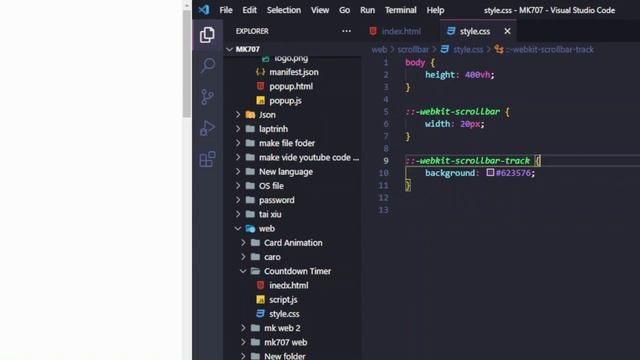Collapse the web folder
Screen dimensions: 640x360
pyautogui.click(x=238, y=229)
